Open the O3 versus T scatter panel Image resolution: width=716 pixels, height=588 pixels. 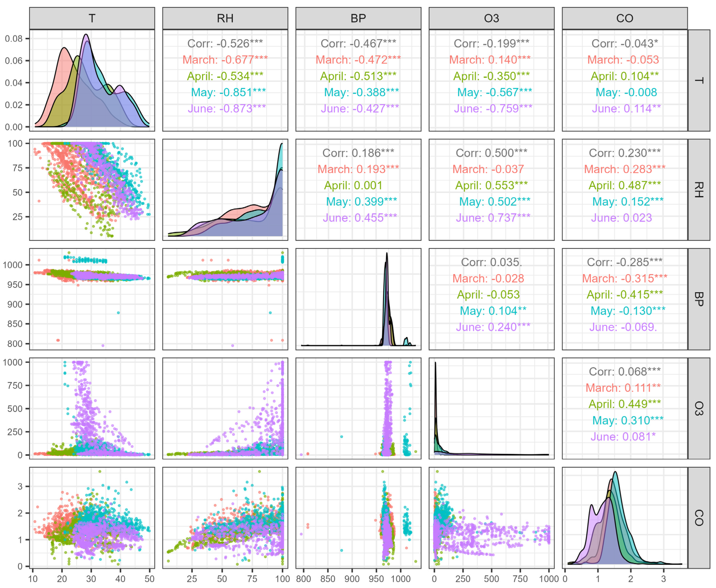click(92, 408)
